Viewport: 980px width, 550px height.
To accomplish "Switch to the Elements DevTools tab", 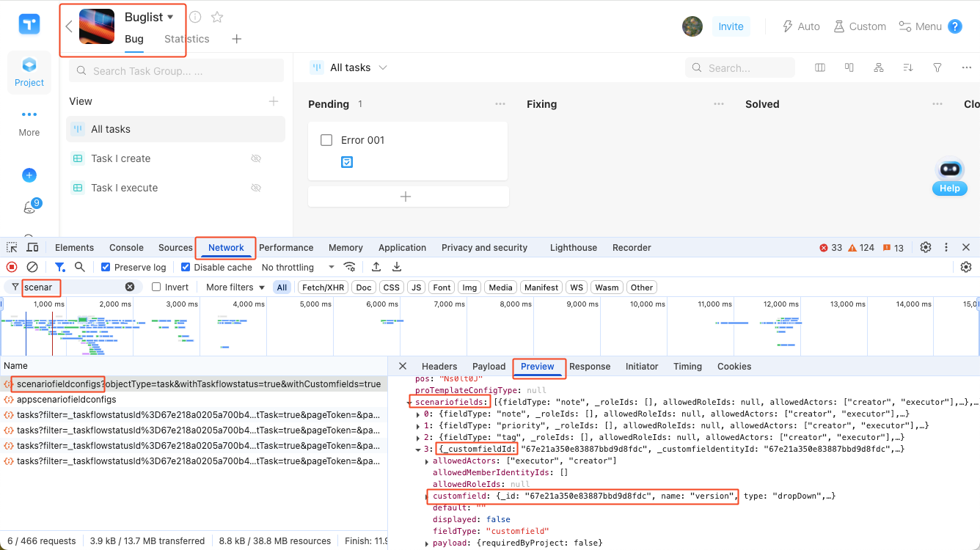I will (x=74, y=248).
